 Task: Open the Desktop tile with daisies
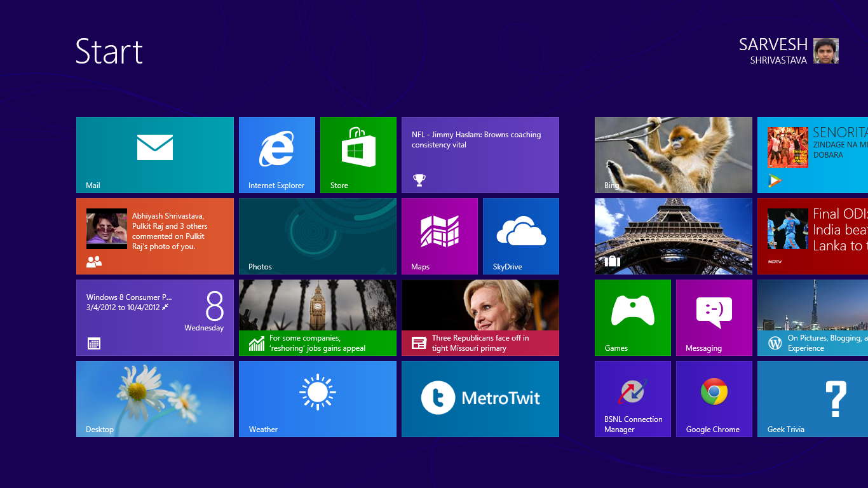pos(155,399)
